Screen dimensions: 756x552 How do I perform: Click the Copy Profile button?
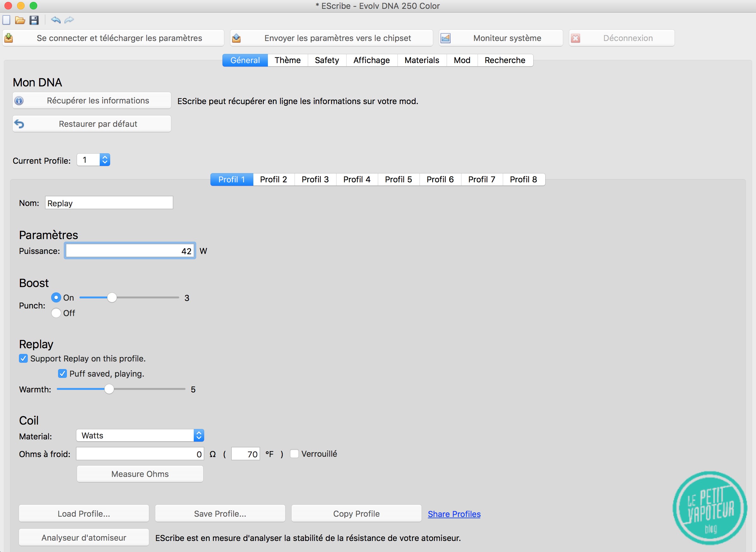tap(356, 514)
